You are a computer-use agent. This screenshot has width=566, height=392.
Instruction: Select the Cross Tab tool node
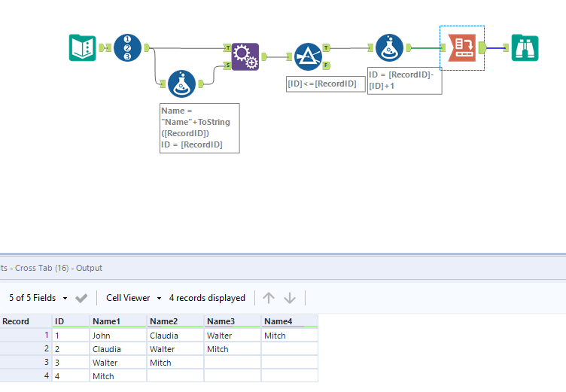461,47
